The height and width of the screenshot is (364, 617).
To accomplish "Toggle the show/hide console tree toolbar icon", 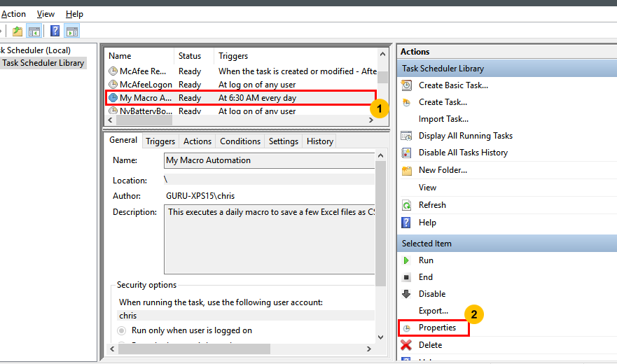I will click(34, 31).
